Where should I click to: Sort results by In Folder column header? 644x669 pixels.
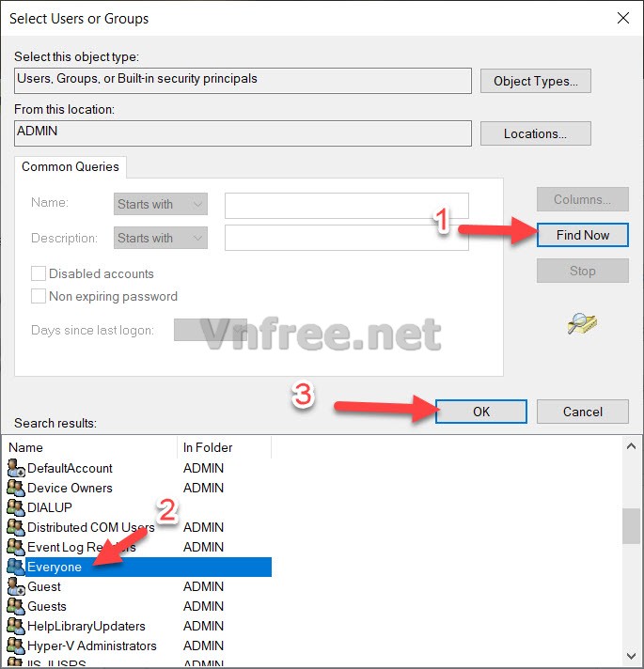click(x=224, y=447)
